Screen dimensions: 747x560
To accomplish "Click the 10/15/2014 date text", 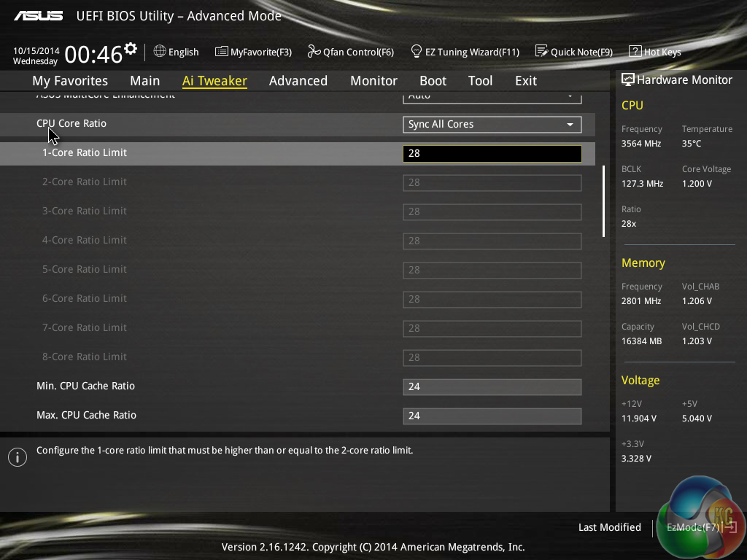I will (x=36, y=50).
